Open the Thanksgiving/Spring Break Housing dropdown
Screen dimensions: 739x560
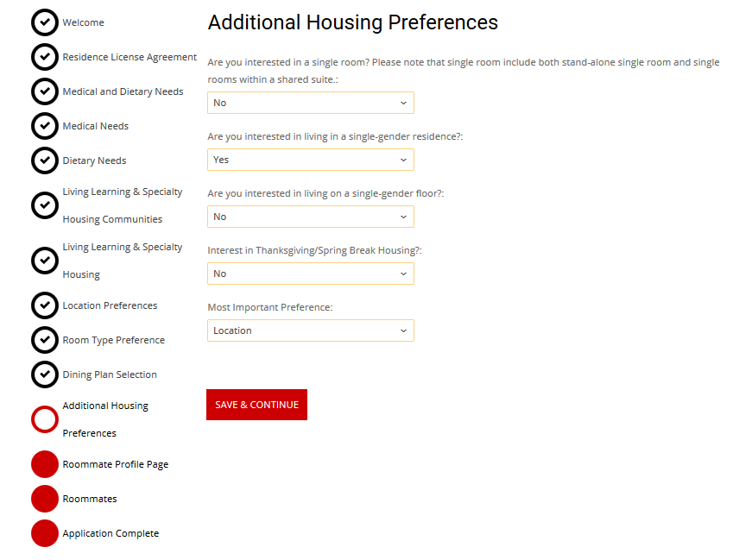311,274
